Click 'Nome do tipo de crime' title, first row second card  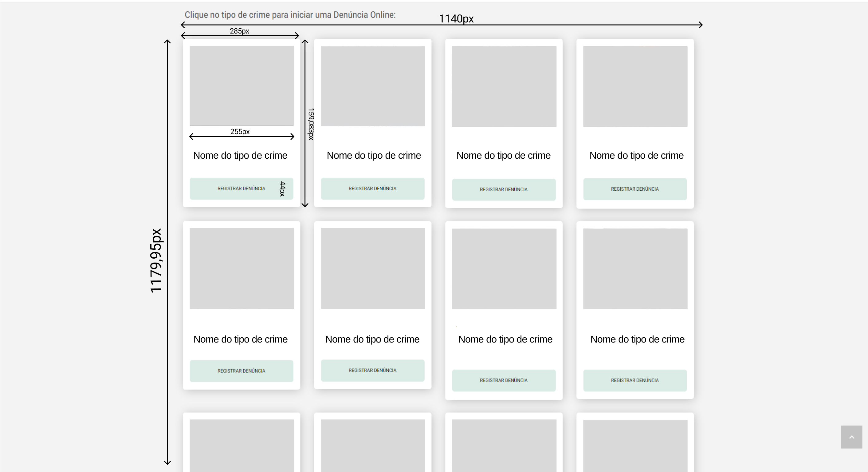374,155
